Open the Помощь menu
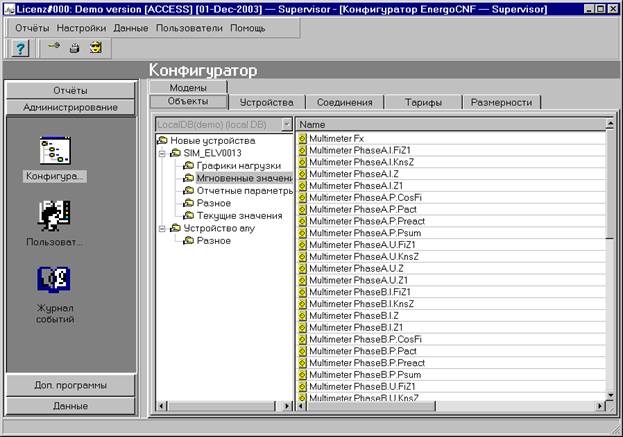Viewport: 623px width, 437px height. pyautogui.click(x=248, y=28)
